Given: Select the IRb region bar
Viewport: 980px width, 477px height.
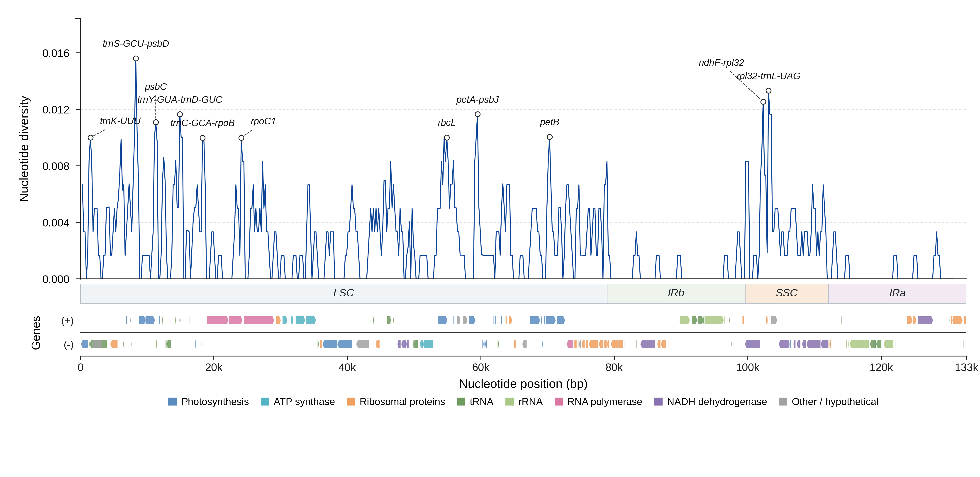Looking at the screenshot, I should [676, 293].
